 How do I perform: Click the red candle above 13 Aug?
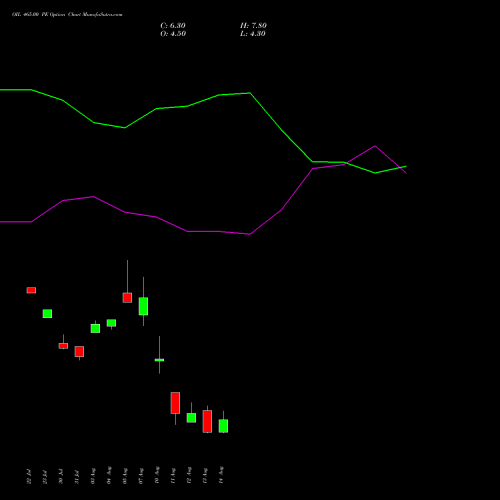coord(207,422)
